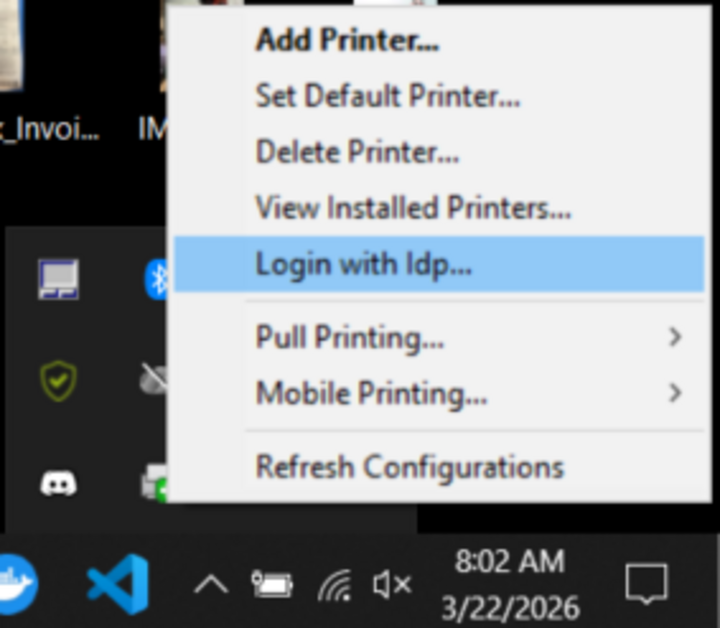The width and height of the screenshot is (720, 628).
Task: Click the green shield security tray icon
Action: (58, 381)
